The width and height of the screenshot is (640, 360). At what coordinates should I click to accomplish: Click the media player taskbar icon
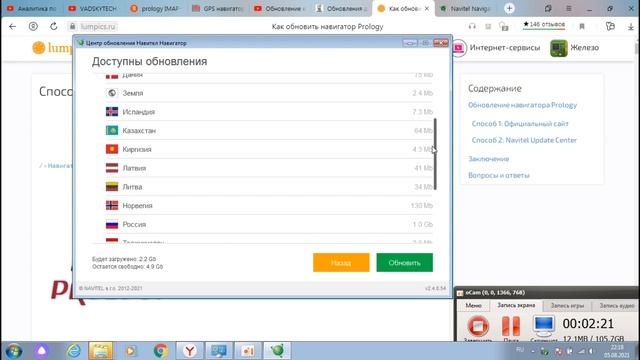tap(130, 351)
